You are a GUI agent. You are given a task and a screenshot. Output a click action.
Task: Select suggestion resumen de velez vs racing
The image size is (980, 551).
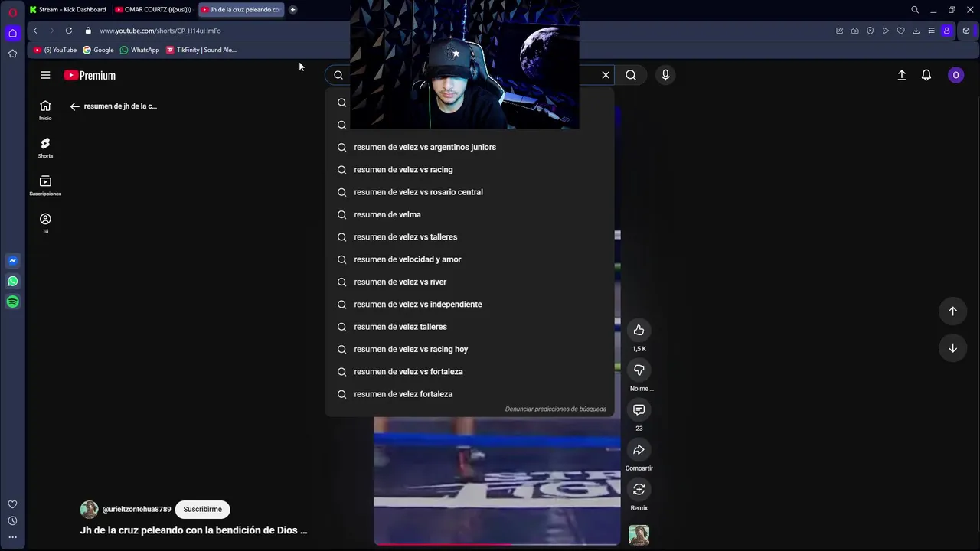[469, 170]
